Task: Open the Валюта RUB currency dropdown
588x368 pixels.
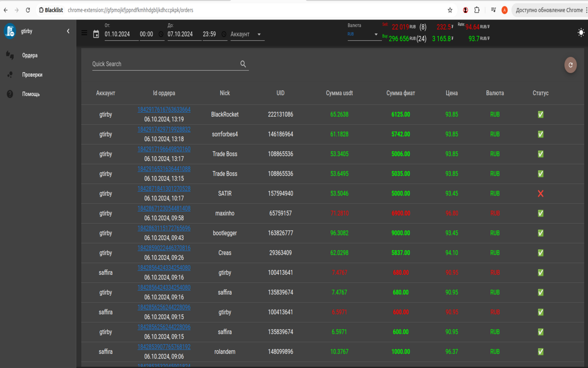Action: (364, 34)
